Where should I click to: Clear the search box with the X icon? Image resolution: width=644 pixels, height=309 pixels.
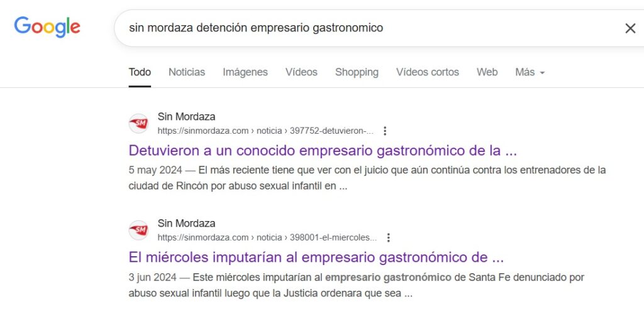(630, 28)
